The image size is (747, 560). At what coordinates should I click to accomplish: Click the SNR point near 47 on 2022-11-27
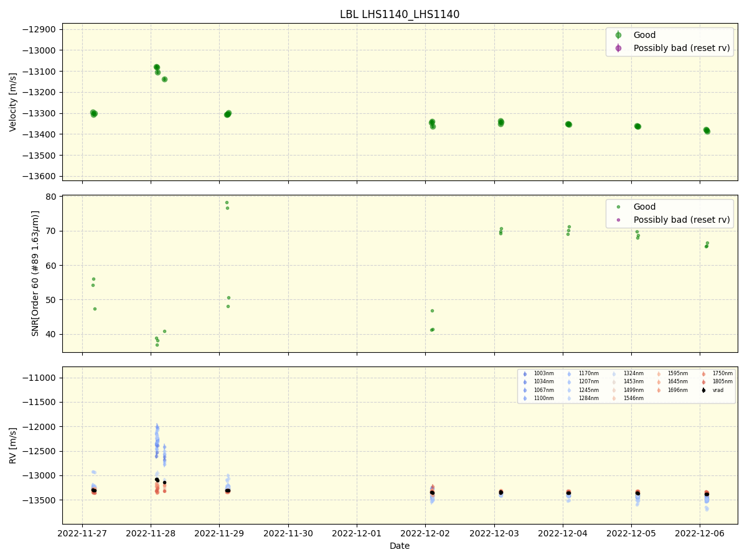tap(95, 309)
